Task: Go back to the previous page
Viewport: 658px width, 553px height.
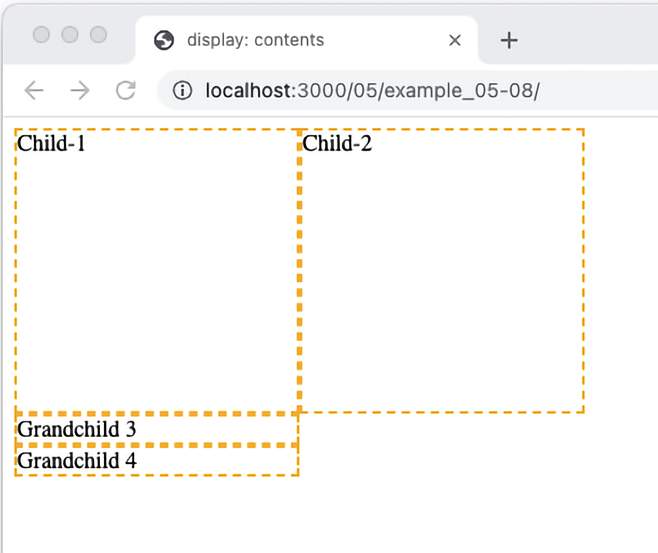Action: pos(34,91)
